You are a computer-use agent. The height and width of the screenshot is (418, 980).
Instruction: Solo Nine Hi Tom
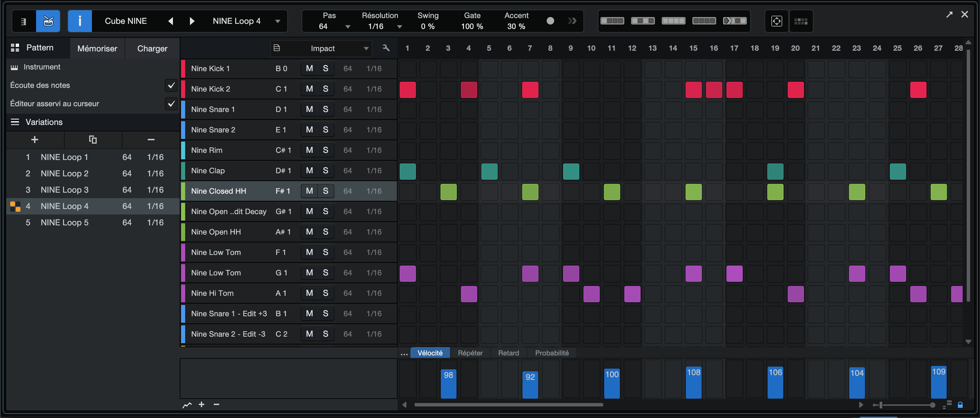coord(326,293)
